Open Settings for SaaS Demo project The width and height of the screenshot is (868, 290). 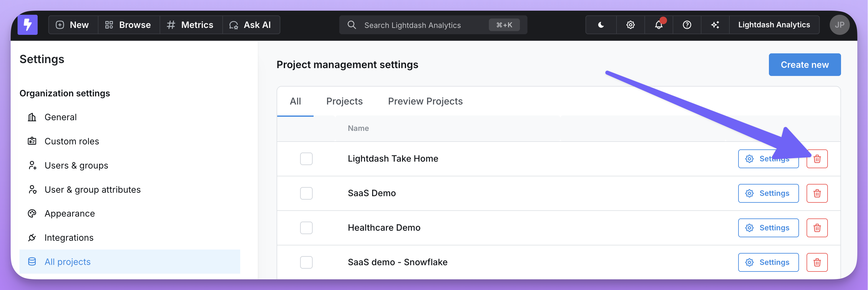[x=768, y=193]
